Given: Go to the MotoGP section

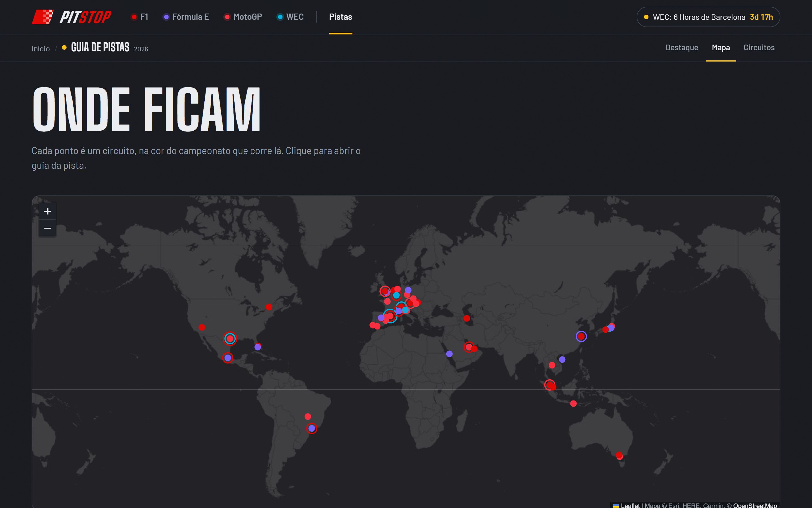Looking at the screenshot, I should [243, 17].
